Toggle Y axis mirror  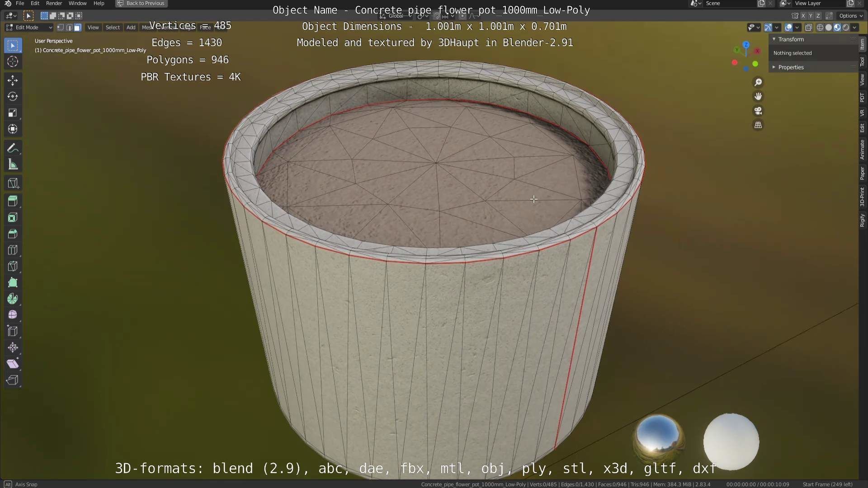click(811, 16)
